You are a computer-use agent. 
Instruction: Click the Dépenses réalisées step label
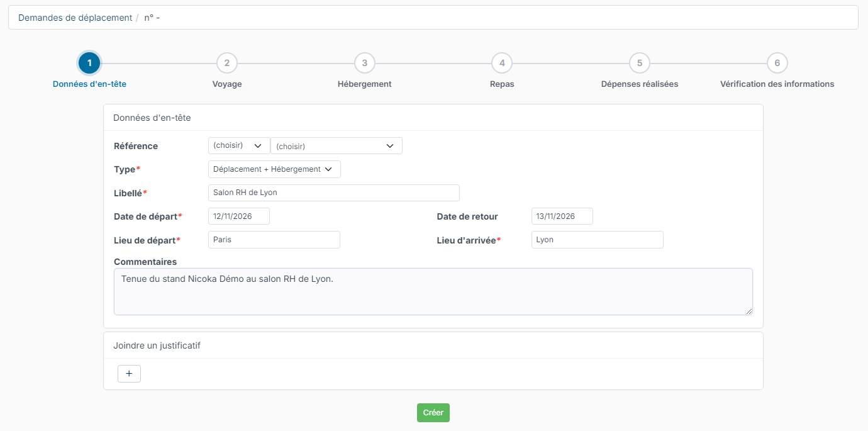(640, 84)
